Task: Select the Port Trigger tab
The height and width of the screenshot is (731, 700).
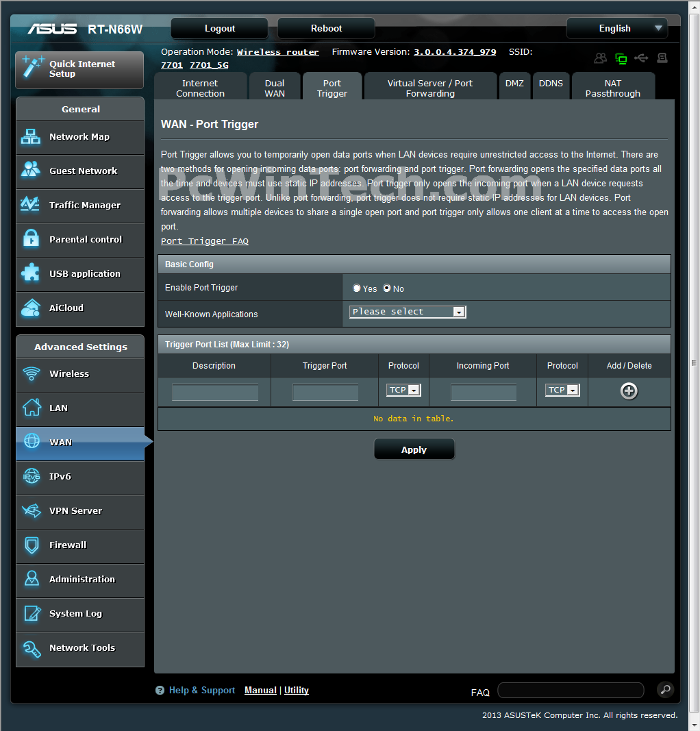Action: (x=332, y=87)
